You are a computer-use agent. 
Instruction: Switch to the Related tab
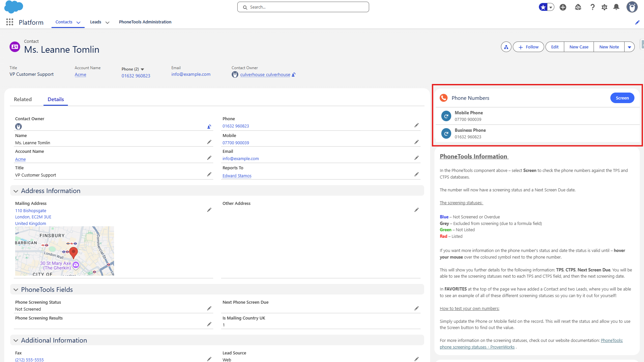[x=23, y=99]
